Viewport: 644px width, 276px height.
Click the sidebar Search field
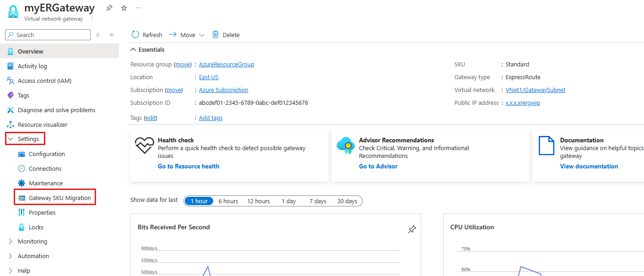[x=48, y=35]
